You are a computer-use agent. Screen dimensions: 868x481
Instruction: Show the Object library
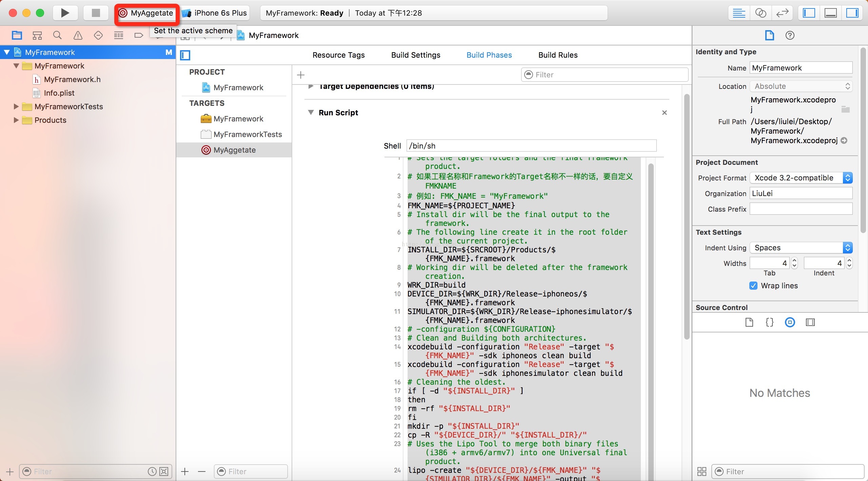click(790, 322)
